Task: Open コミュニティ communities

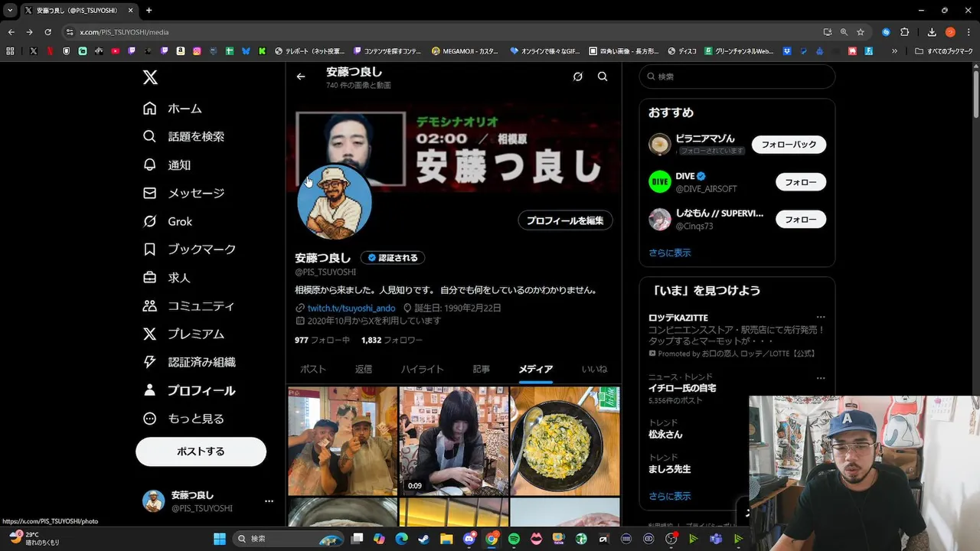Action: [x=189, y=306]
